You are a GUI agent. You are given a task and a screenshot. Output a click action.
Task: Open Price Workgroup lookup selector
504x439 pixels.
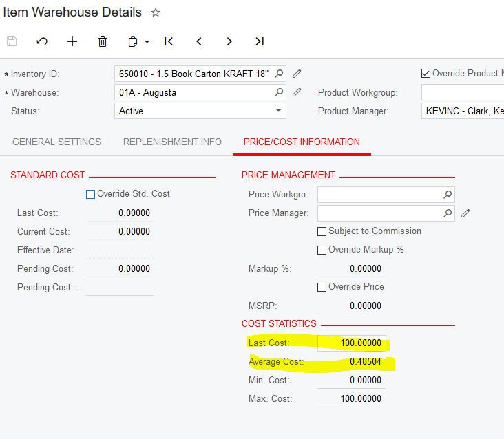(448, 195)
